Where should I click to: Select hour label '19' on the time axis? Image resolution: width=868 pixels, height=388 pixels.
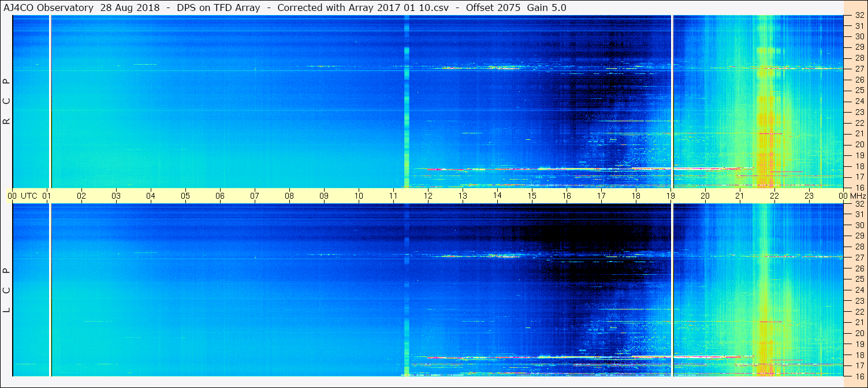click(x=670, y=196)
